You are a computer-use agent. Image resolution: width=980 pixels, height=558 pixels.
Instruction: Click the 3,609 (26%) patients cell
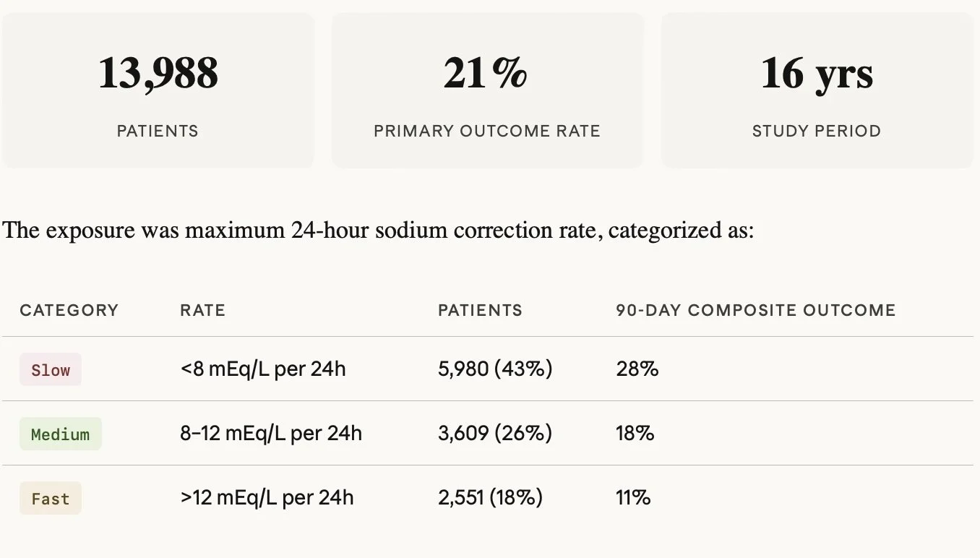pyautogui.click(x=495, y=434)
